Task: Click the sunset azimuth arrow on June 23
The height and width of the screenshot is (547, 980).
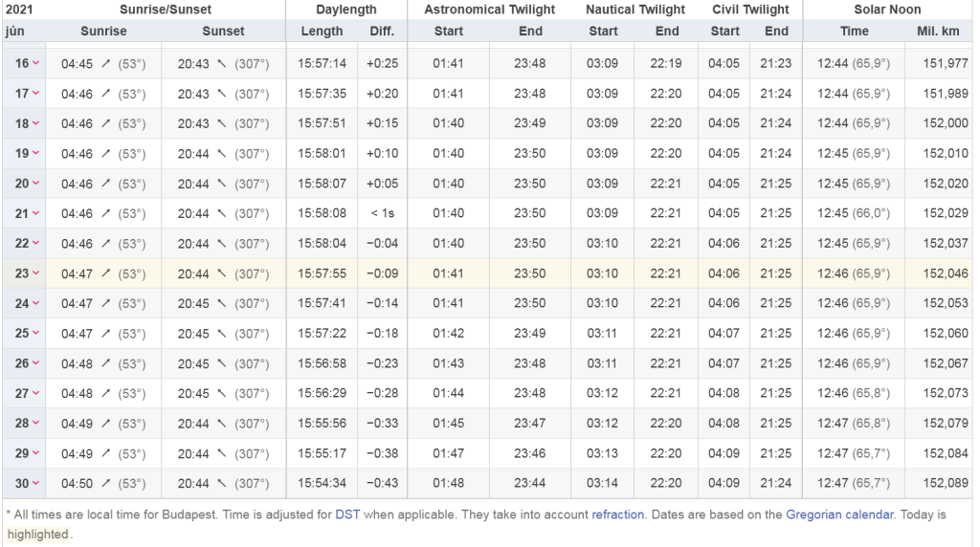Action: coord(222,274)
